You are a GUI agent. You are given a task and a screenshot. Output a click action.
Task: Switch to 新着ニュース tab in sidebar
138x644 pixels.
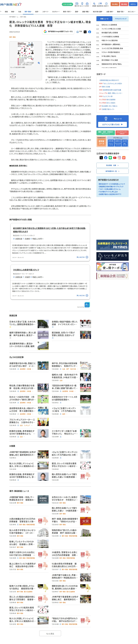click(104, 19)
